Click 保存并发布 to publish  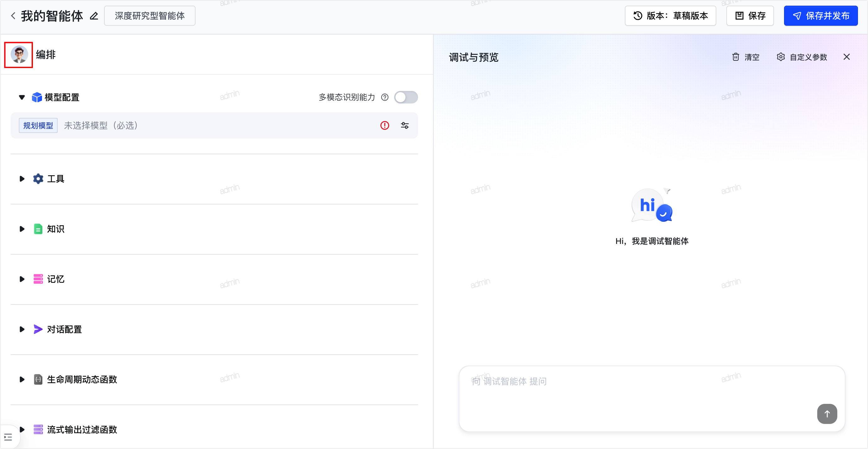(x=820, y=16)
